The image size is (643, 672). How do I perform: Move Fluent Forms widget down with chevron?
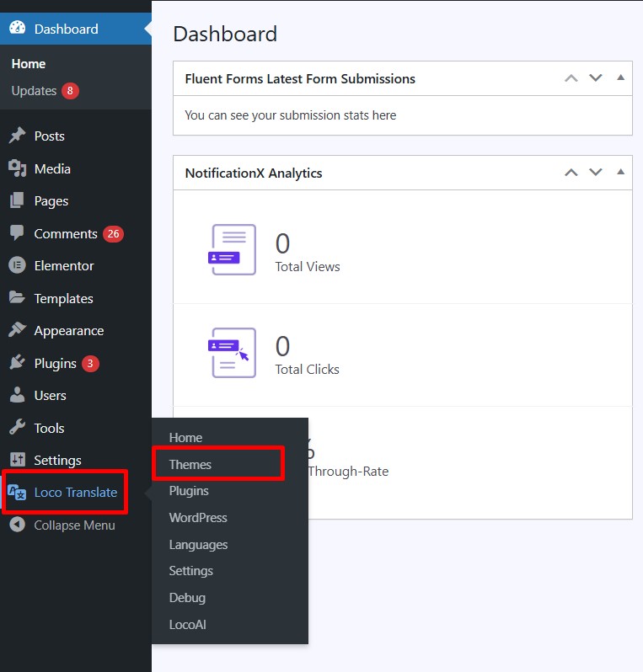click(596, 78)
